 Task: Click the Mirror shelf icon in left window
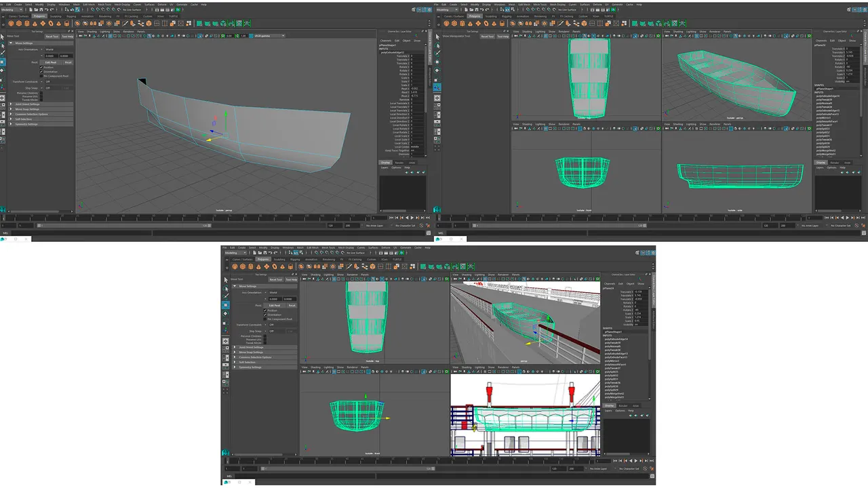click(x=93, y=23)
